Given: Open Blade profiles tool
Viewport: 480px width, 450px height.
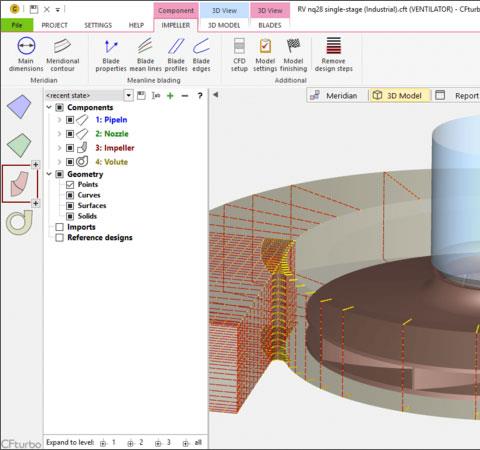Looking at the screenshot, I should point(176,54).
